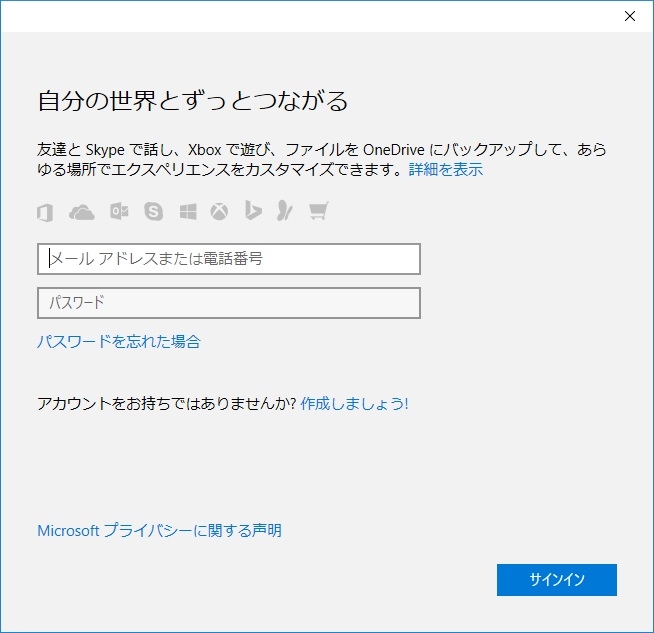Click the 作成しましょう! create account link

354,404
